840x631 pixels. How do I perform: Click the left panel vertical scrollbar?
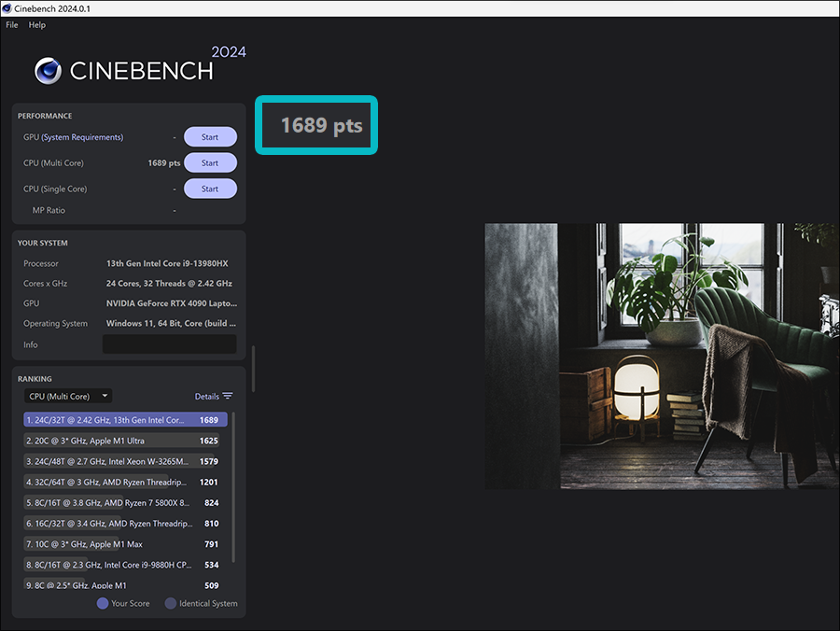pyautogui.click(x=253, y=369)
